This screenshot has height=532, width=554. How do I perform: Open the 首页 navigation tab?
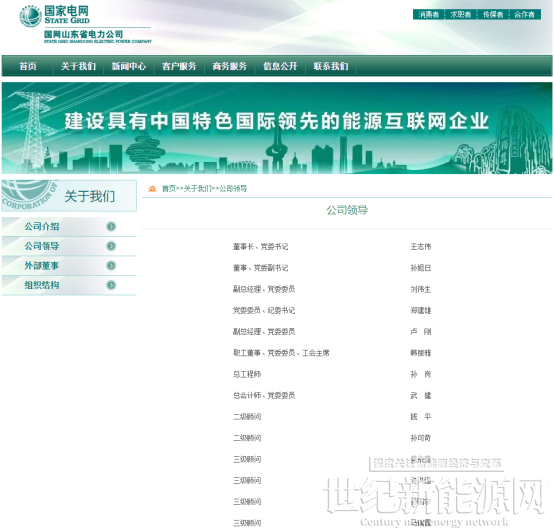[x=28, y=66]
